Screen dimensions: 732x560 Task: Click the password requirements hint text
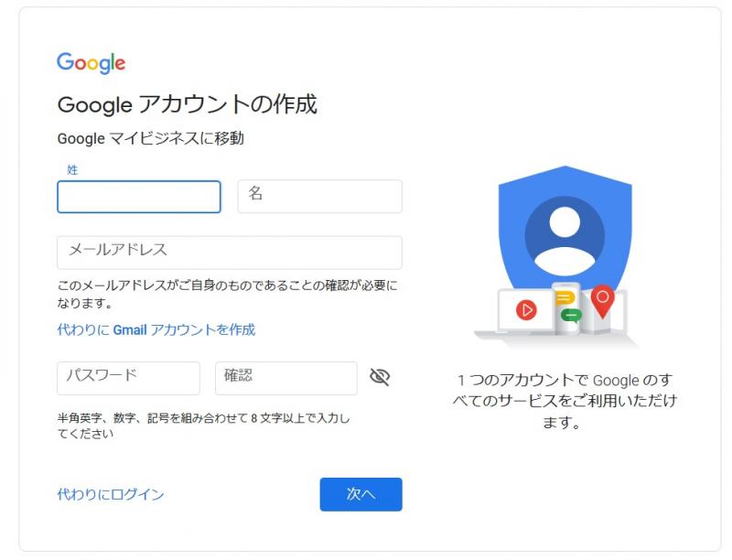(x=203, y=425)
